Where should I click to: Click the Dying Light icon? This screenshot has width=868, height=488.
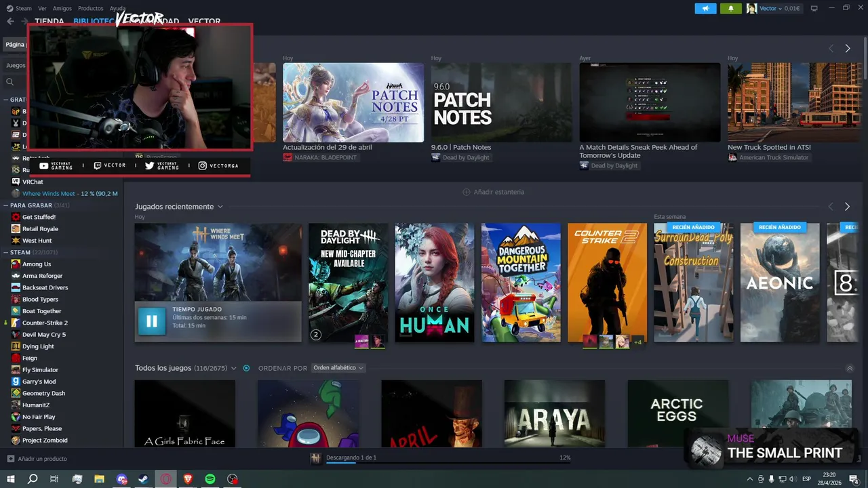pos(16,346)
